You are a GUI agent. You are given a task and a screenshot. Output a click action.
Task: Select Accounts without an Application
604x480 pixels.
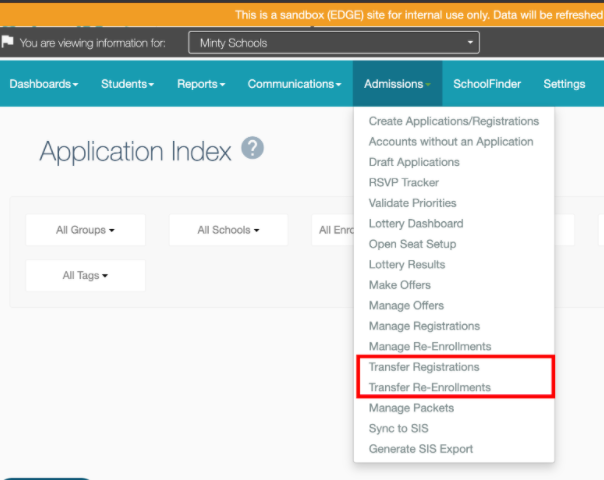[x=451, y=142]
